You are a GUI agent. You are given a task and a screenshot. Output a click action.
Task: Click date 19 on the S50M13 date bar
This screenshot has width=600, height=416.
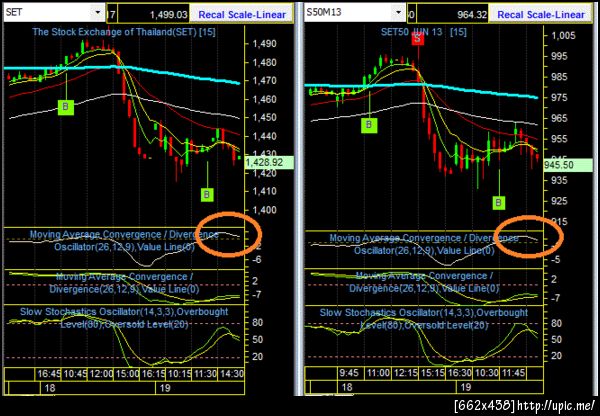466,387
